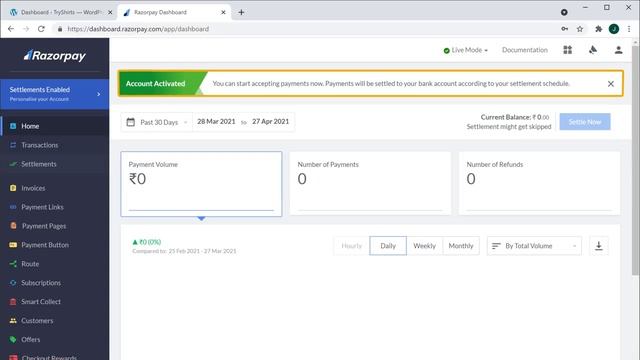Open the Documentation link
The height and width of the screenshot is (360, 640).
coord(524,50)
